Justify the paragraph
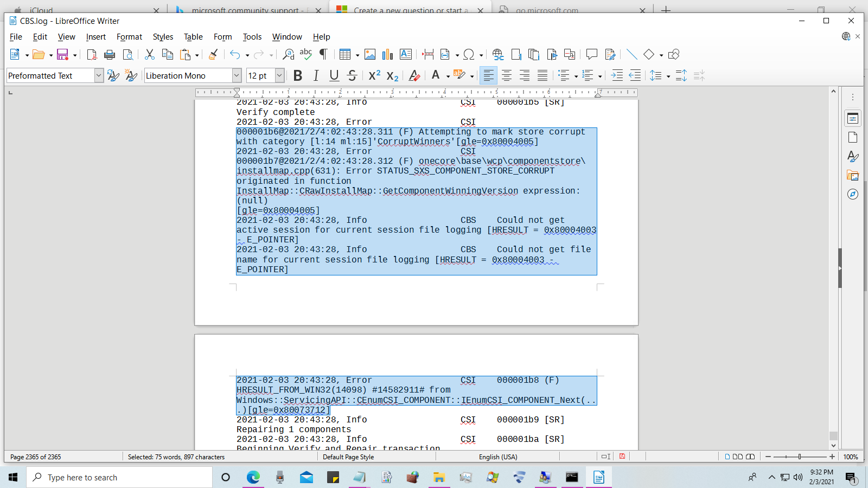The height and width of the screenshot is (488, 868). (x=542, y=75)
